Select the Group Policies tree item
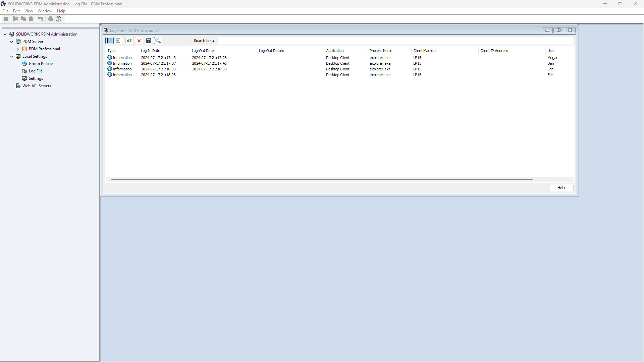The height and width of the screenshot is (362, 644). [42, 64]
